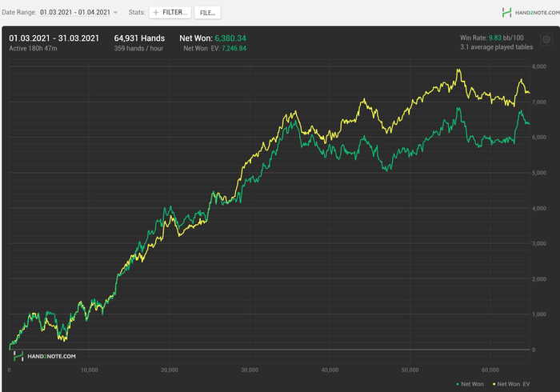Image resolution: width=560 pixels, height=392 pixels.
Task: Click the FILE... button
Action: point(207,13)
